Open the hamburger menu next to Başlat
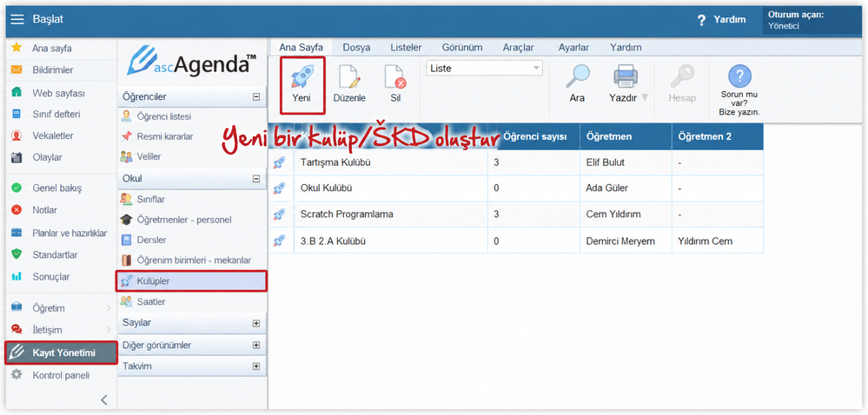Screen dimensions: 868x415 [x=17, y=19]
